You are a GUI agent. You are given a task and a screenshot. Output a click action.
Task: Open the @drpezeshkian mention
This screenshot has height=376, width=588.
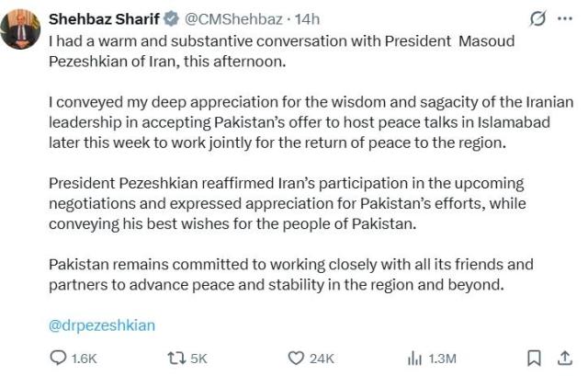click(102, 325)
